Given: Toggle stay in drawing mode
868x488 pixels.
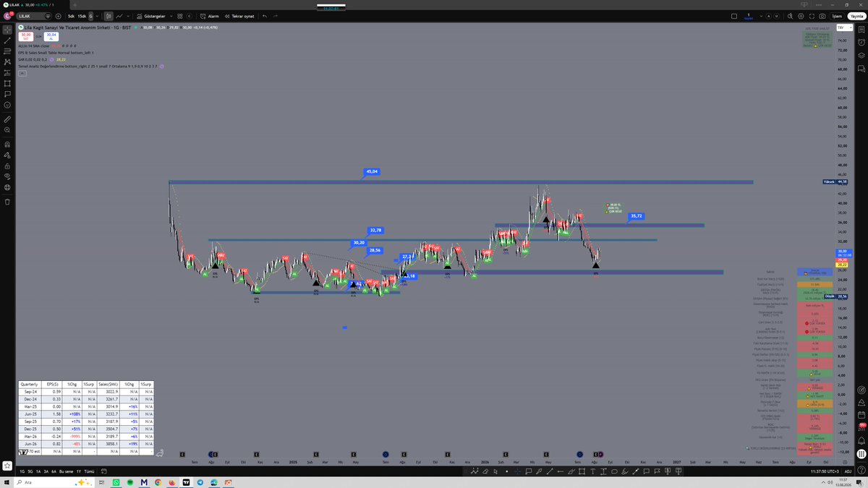Looking at the screenshot, I should coord(7,155).
